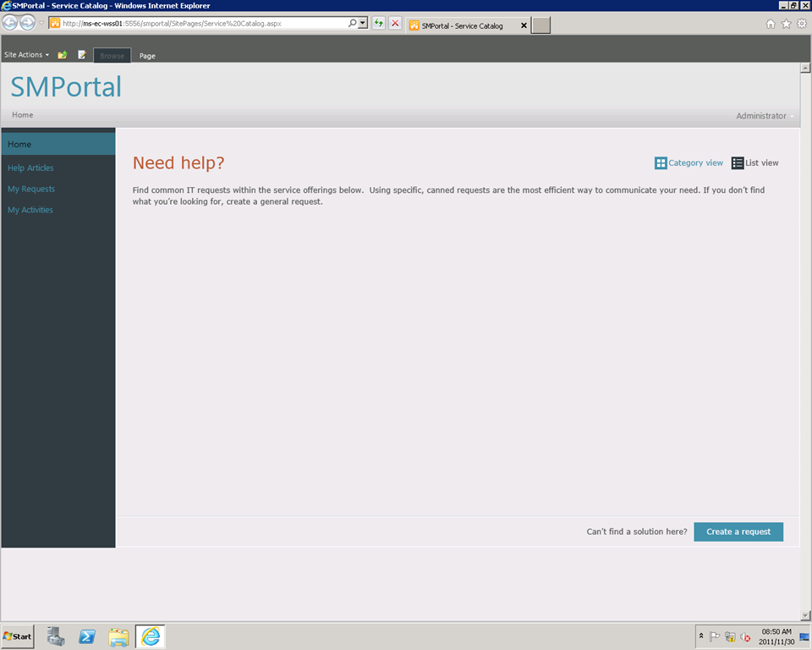The image size is (812, 650).
Task: Open Internet Explorer Tools gear icon
Action: click(x=801, y=24)
